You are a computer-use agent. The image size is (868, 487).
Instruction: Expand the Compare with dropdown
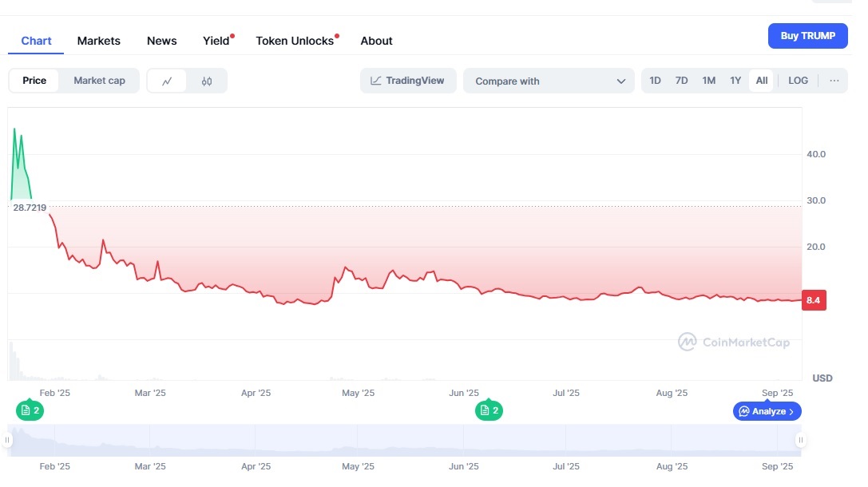pos(549,81)
